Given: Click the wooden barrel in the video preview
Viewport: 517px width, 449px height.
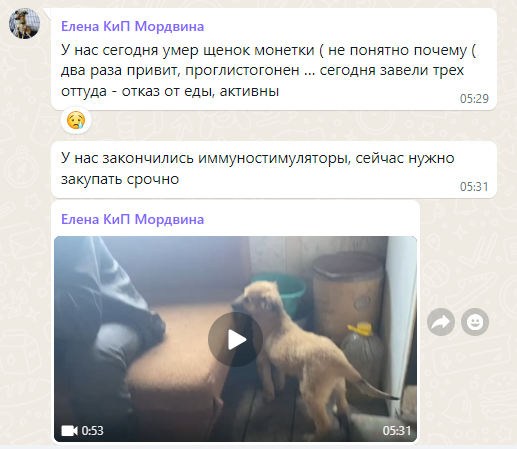Looking at the screenshot, I should click(348, 293).
